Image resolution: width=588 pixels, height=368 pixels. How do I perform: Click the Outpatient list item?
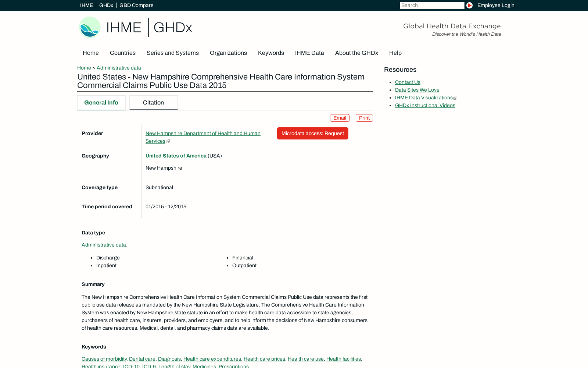coord(244,265)
